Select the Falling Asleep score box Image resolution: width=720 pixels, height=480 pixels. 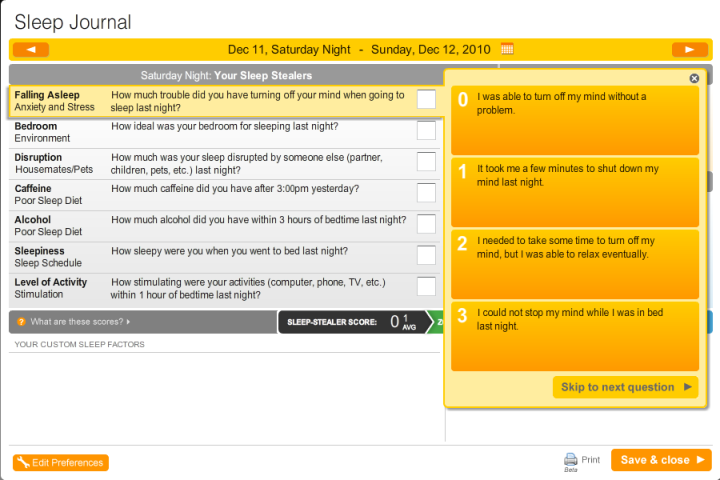[x=426, y=99]
